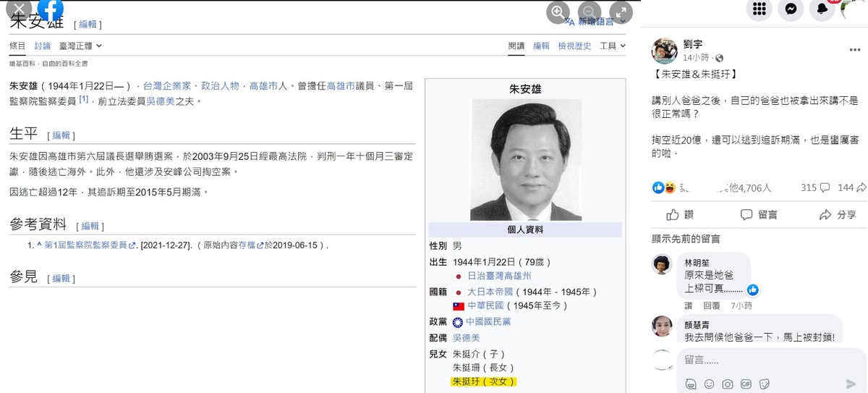868x393 pixels.
Task: Open the 顏慧青 commenter name
Action: coord(697,325)
